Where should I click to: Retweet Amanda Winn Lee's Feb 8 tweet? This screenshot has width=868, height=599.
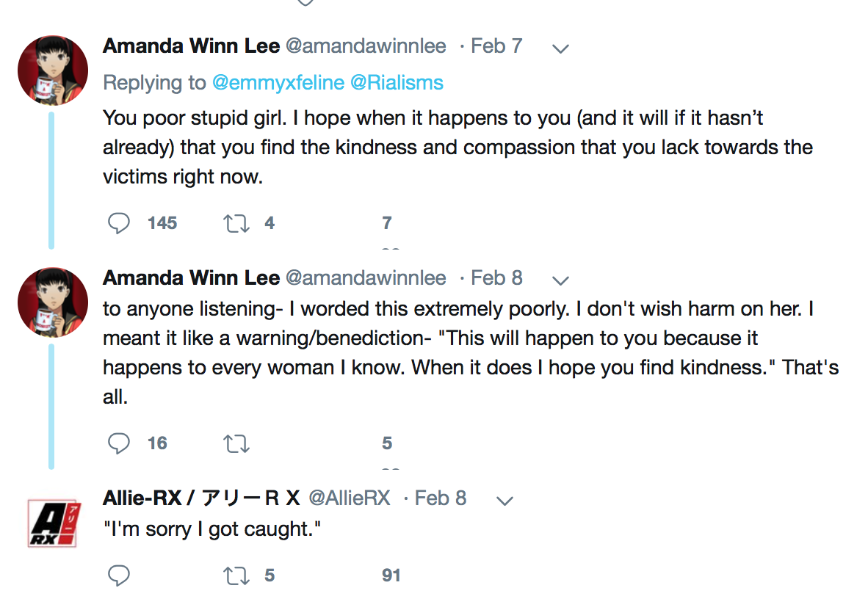coord(236,443)
